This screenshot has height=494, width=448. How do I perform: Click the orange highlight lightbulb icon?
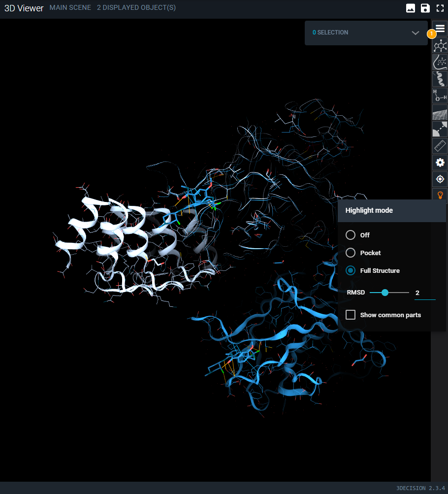439,195
